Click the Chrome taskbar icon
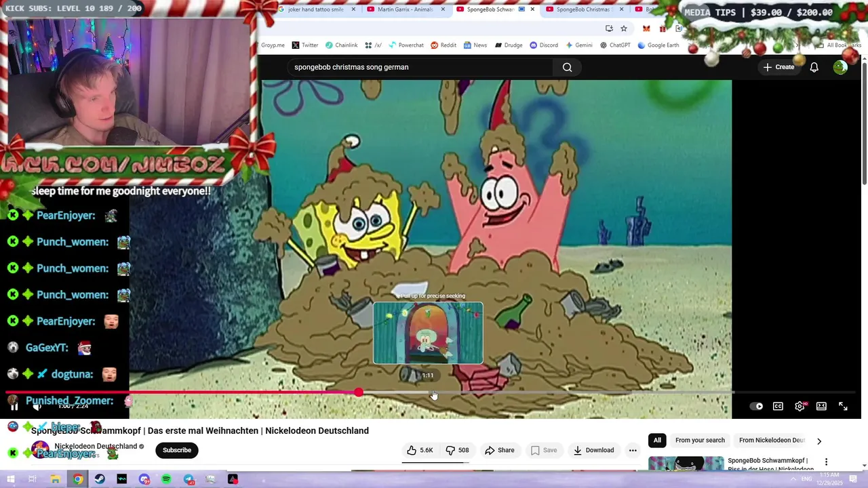This screenshot has height=488, width=868. tap(78, 479)
